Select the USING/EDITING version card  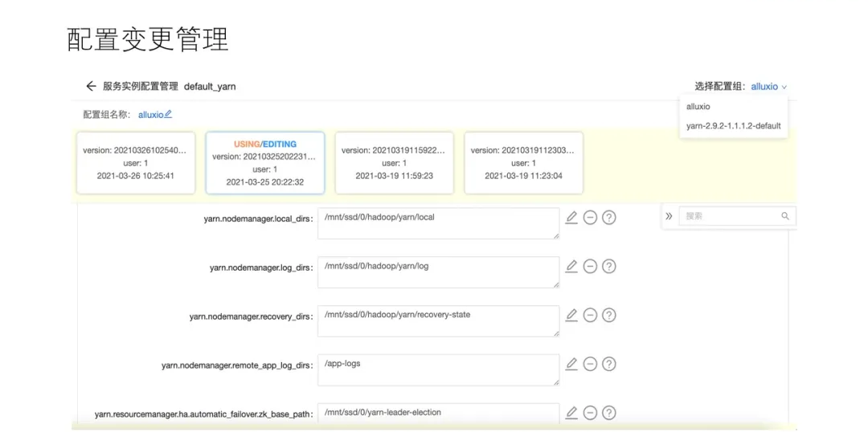tap(264, 163)
